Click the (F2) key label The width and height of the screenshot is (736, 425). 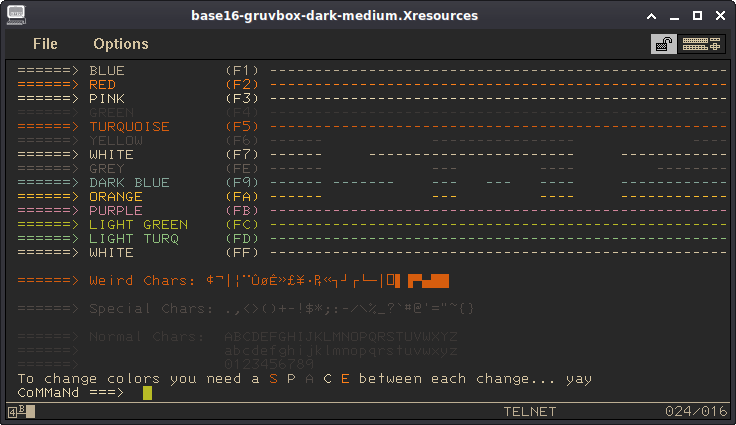[242, 85]
